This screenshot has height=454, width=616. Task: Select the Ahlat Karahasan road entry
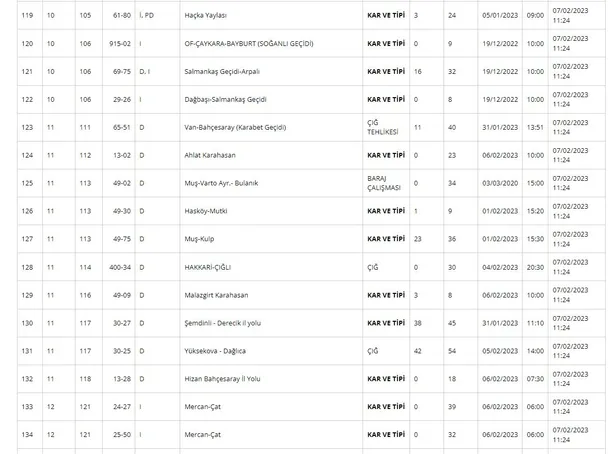point(214,155)
